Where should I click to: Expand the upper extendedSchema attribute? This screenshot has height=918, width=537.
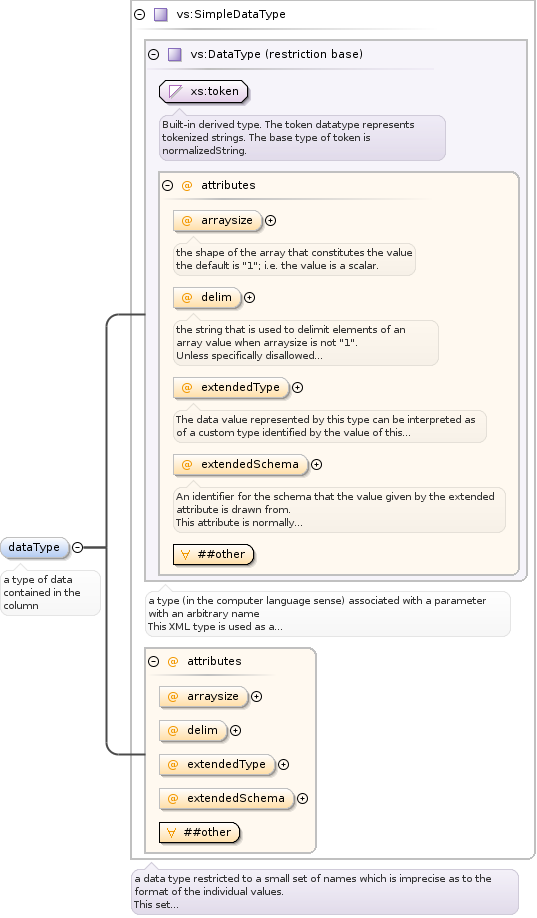point(316,465)
